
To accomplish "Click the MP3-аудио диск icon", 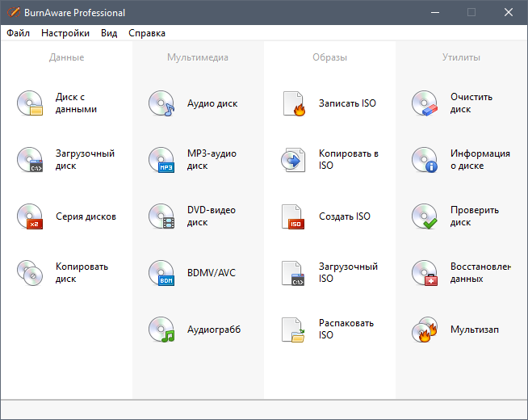I will click(161, 160).
